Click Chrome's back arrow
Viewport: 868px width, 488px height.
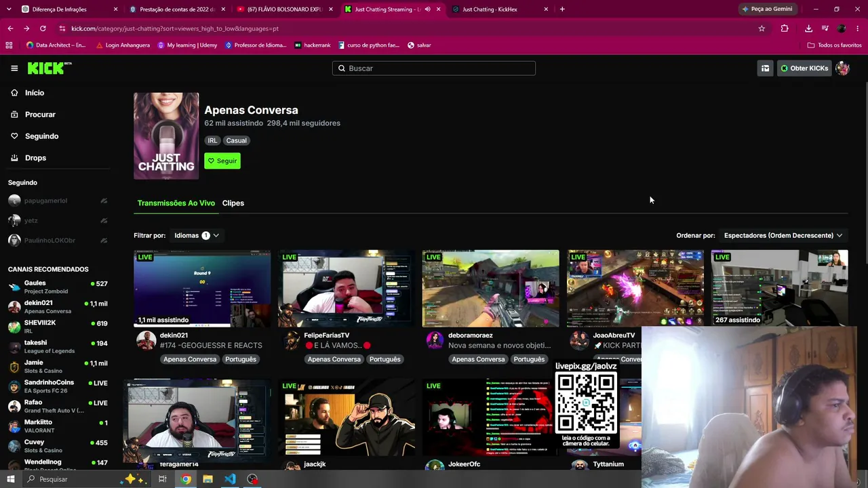click(10, 28)
